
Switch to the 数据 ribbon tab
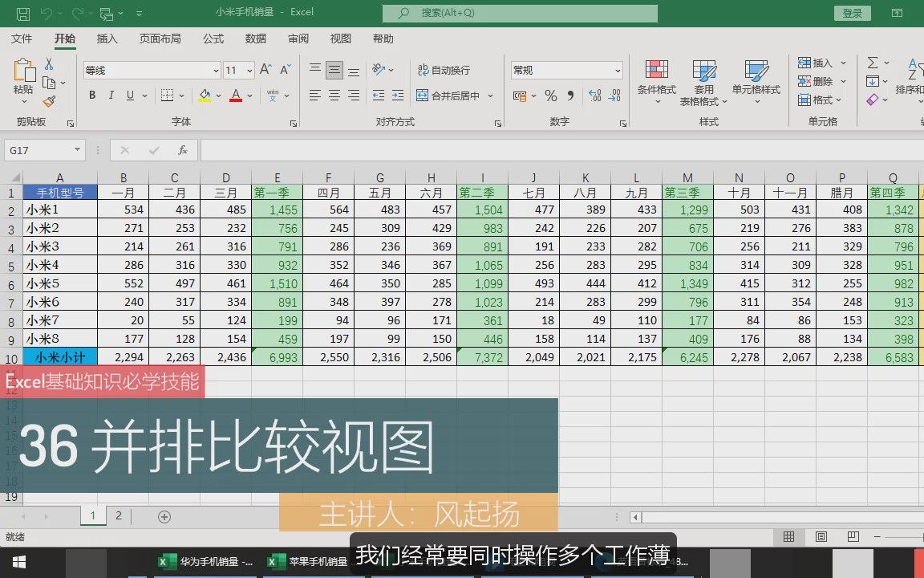255,38
